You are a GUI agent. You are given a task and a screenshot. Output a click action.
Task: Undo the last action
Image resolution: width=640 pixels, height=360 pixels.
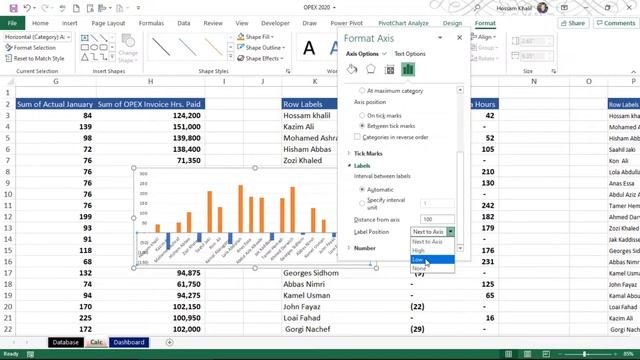tap(27, 8)
